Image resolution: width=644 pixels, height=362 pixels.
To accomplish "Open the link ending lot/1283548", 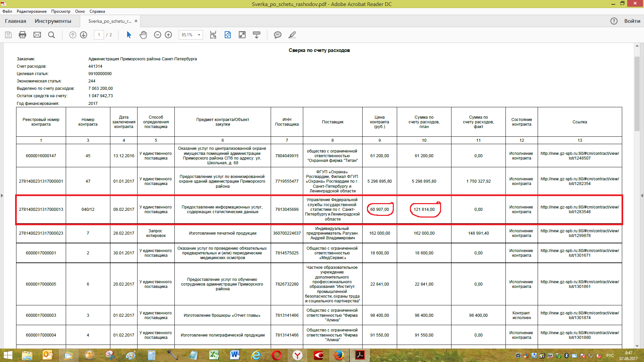I will (580, 209).
